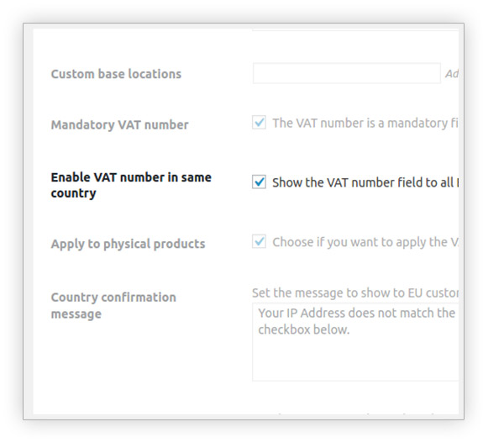504x448 pixels.
Task: Click the 'Mandatory VAT number' label
Action: coord(119,124)
